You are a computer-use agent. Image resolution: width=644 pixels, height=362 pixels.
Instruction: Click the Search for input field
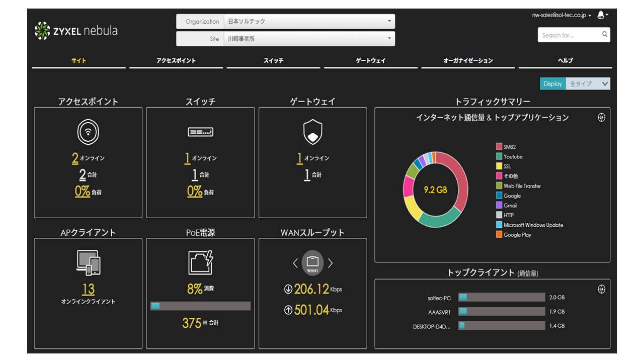570,35
